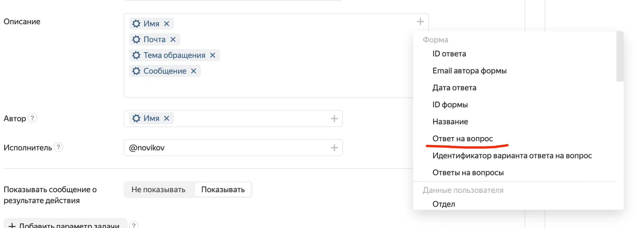644x228 pixels.
Task: Remove Имя tag from Автор field
Action: pos(166,118)
